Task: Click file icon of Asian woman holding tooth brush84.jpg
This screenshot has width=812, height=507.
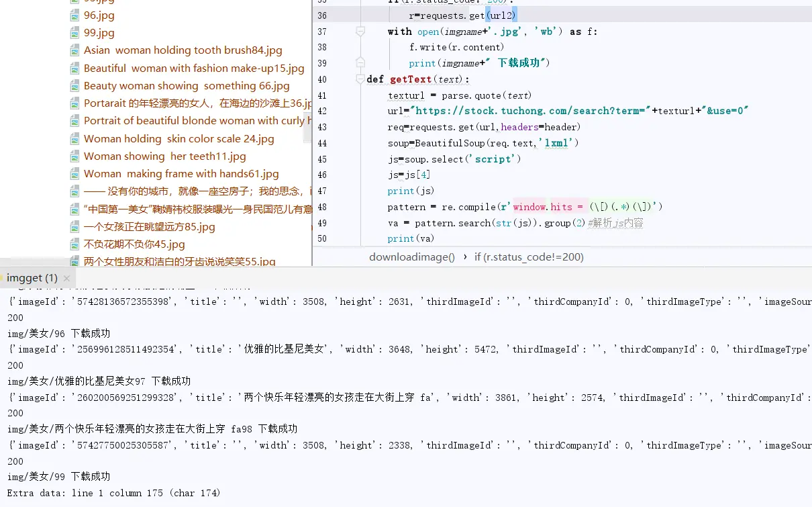Action: tap(74, 50)
